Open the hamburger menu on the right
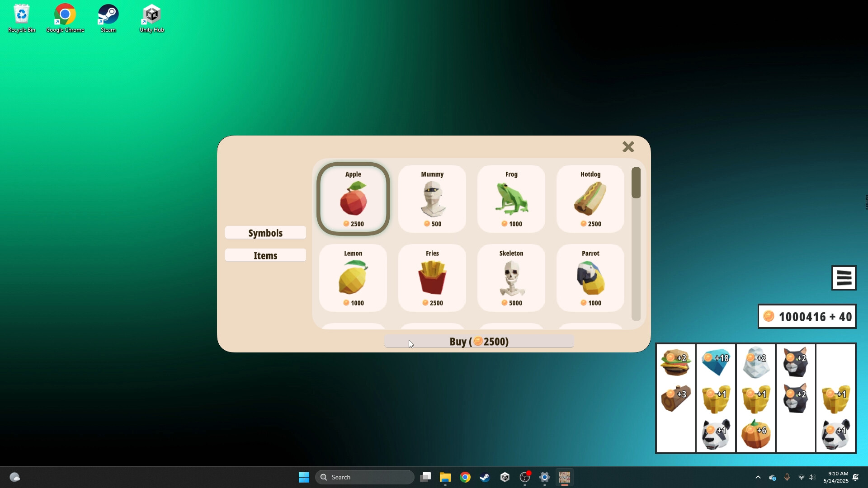The image size is (868, 488). click(843, 277)
